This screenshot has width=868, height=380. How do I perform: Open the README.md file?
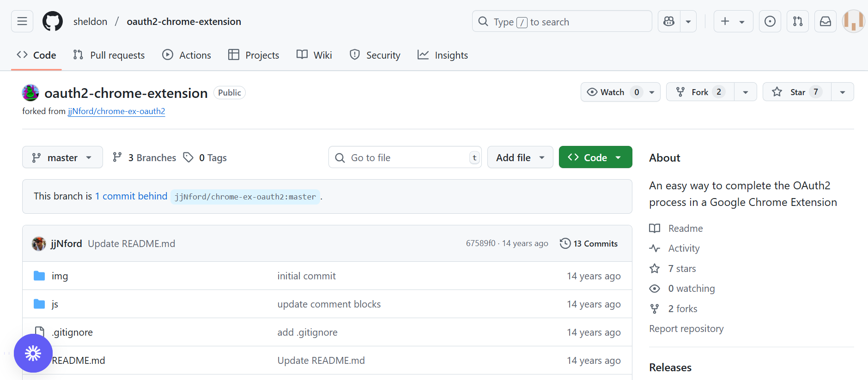(79, 361)
